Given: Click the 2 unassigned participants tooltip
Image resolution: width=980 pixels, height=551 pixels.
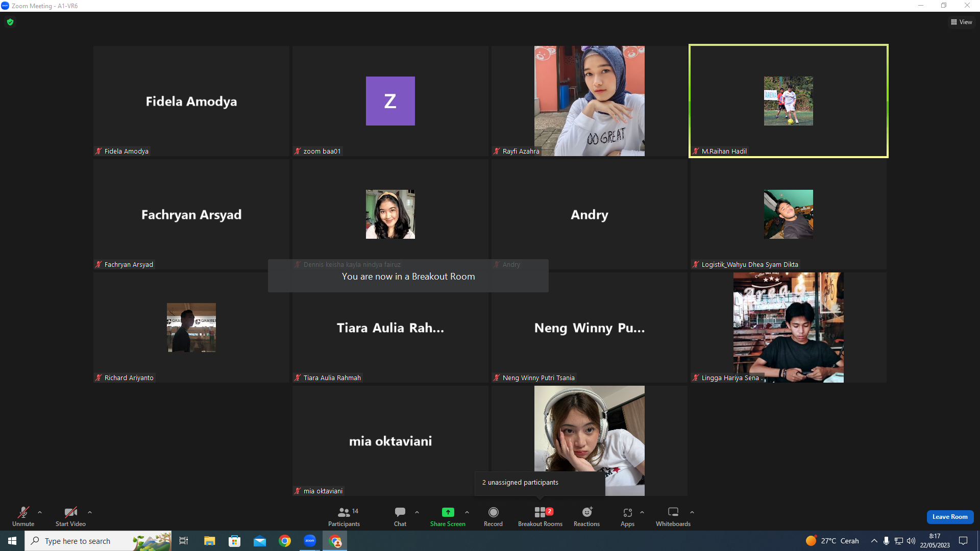Looking at the screenshot, I should click(x=540, y=483).
